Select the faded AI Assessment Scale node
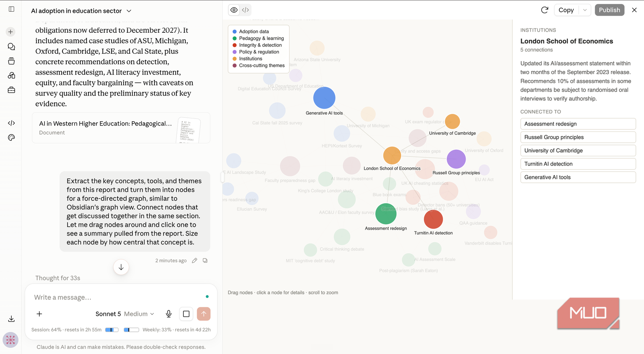Image resolution: width=644 pixels, height=354 pixels. 435,249
